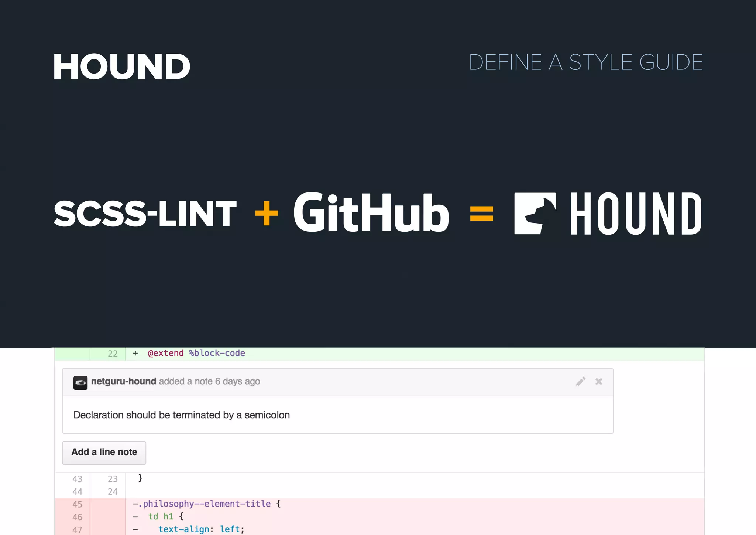Click the Hound dog logo icon

click(535, 214)
